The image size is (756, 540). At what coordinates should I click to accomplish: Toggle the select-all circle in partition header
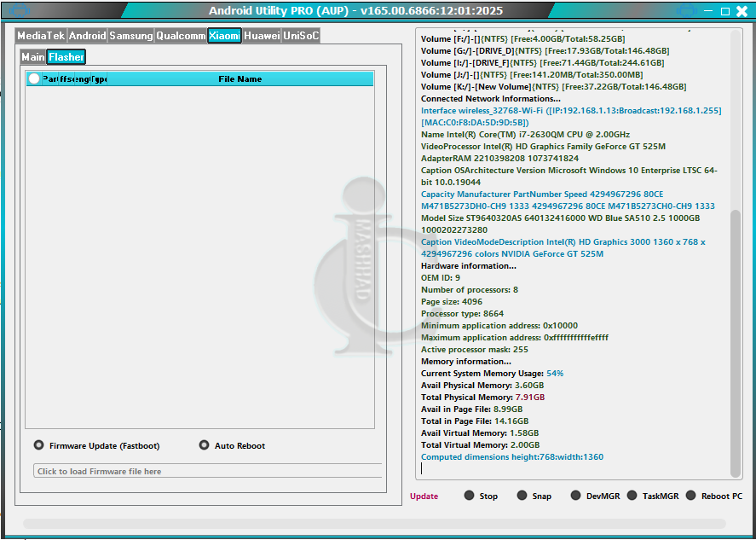34,79
